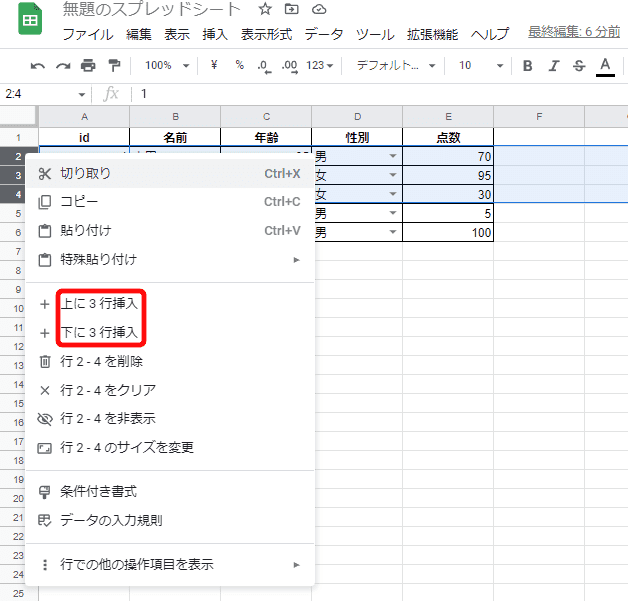This screenshot has width=628, height=601.
Task: Click the redo arrow in toolbar
Action: coord(63,66)
